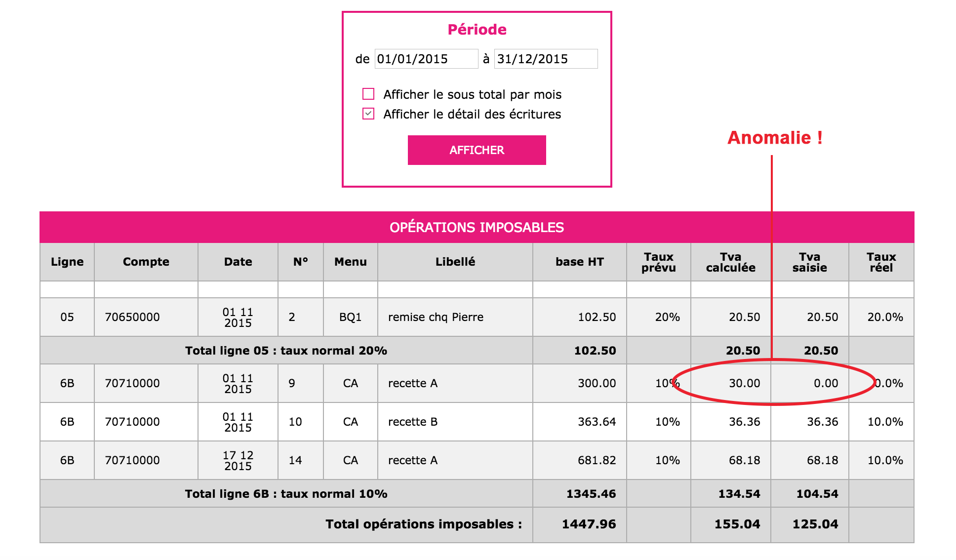
Task: Select the Compte column header
Action: [x=146, y=262]
